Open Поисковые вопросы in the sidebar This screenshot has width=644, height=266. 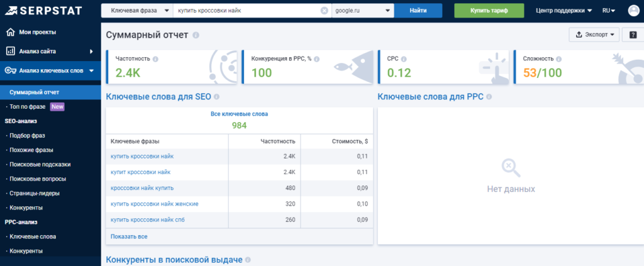click(37, 179)
